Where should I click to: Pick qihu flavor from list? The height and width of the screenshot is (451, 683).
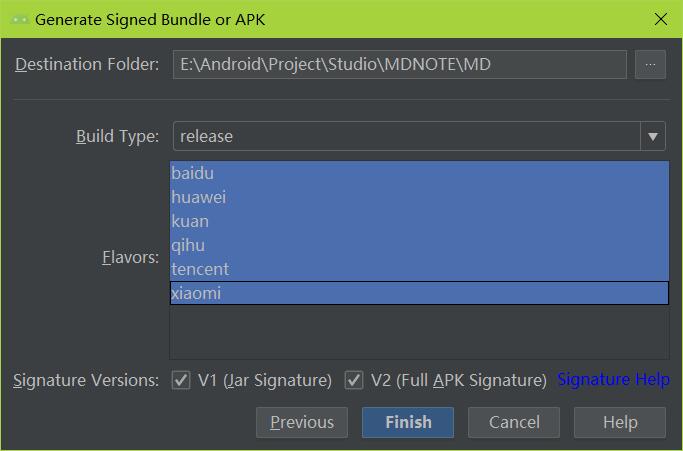pyautogui.click(x=188, y=245)
